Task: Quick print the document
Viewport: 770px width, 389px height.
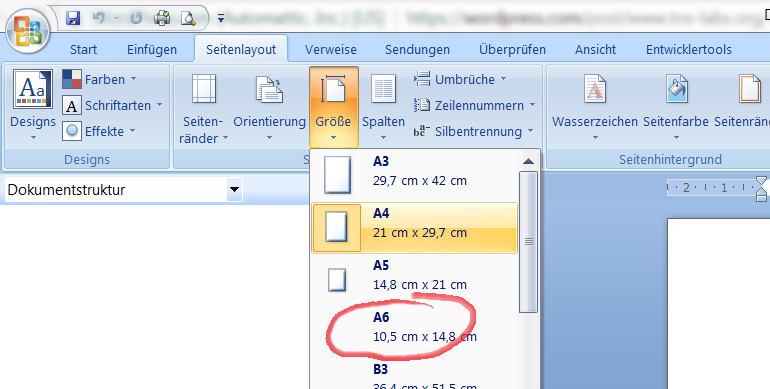Action: (x=162, y=18)
